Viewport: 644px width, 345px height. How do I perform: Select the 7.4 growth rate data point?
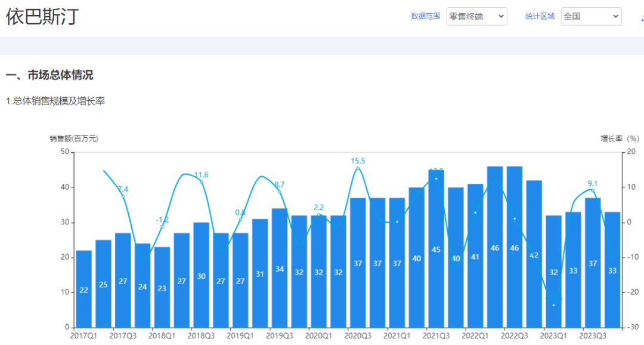[x=123, y=196]
